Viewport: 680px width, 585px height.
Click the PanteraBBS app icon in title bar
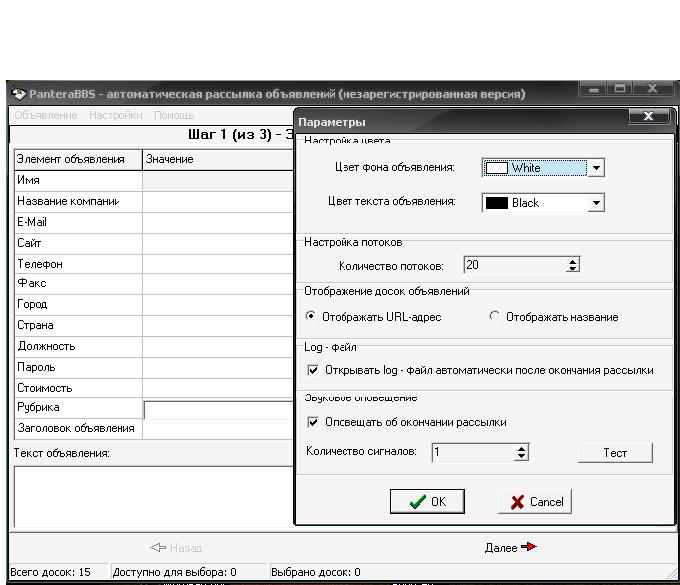pos(19,94)
